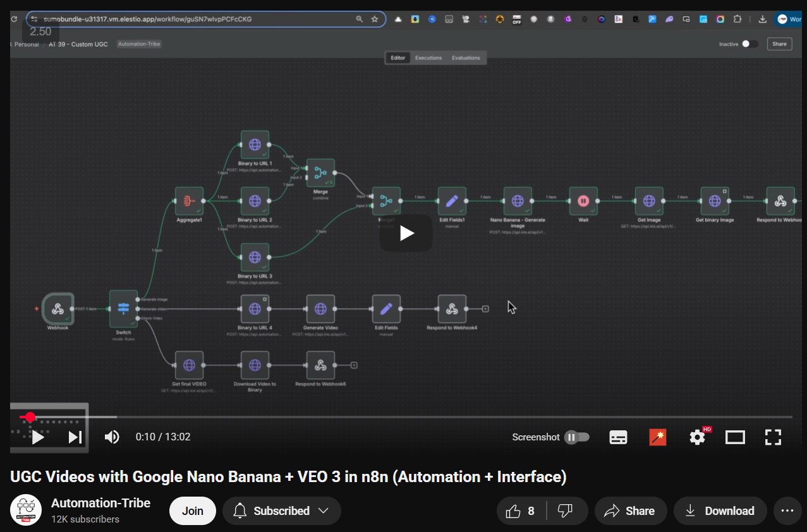Image resolution: width=807 pixels, height=532 pixels.
Task: Select the Binary to URL 3 node
Action: click(x=255, y=257)
